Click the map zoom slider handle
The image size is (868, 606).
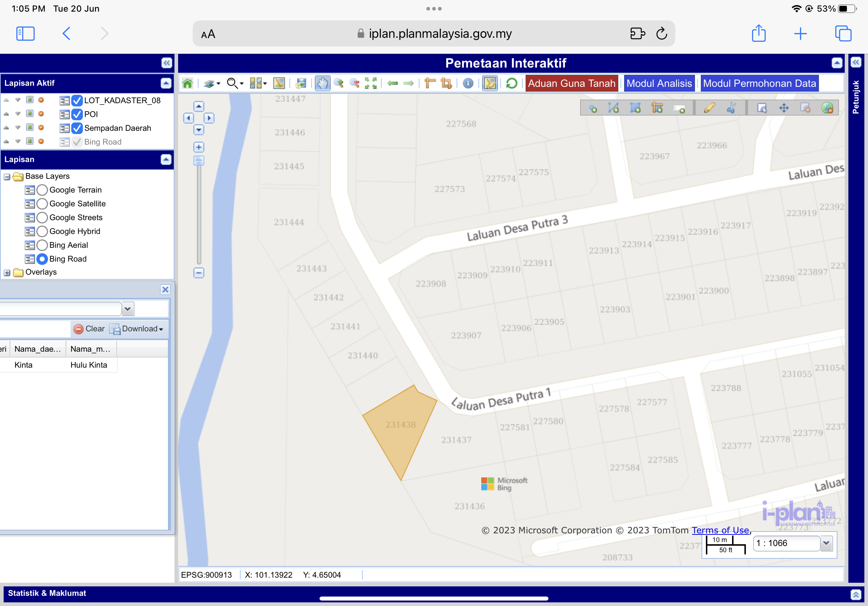(x=199, y=161)
